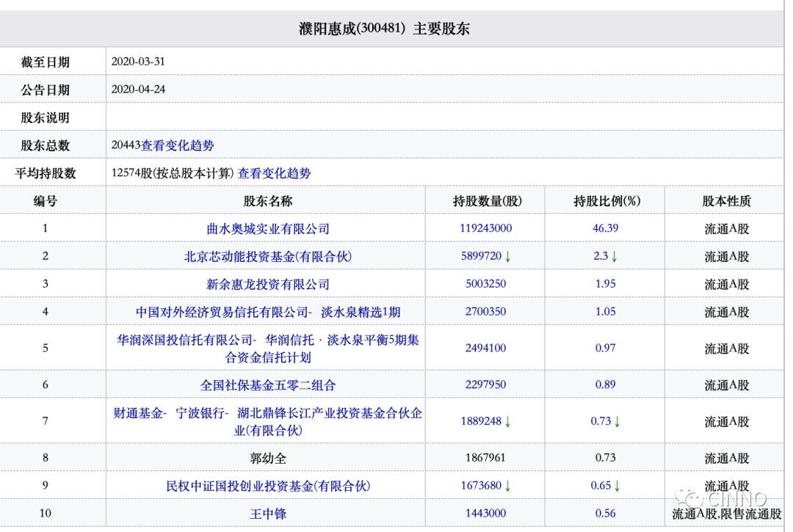
Task: Click the share count 1443000
Action: pyautogui.click(x=485, y=514)
